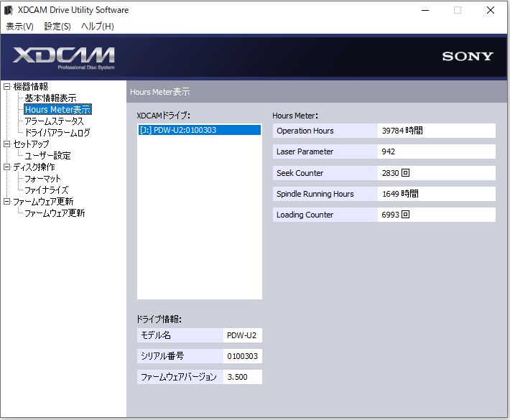
Task: Select フォーマット under ディスク操作
Action: coord(43,179)
